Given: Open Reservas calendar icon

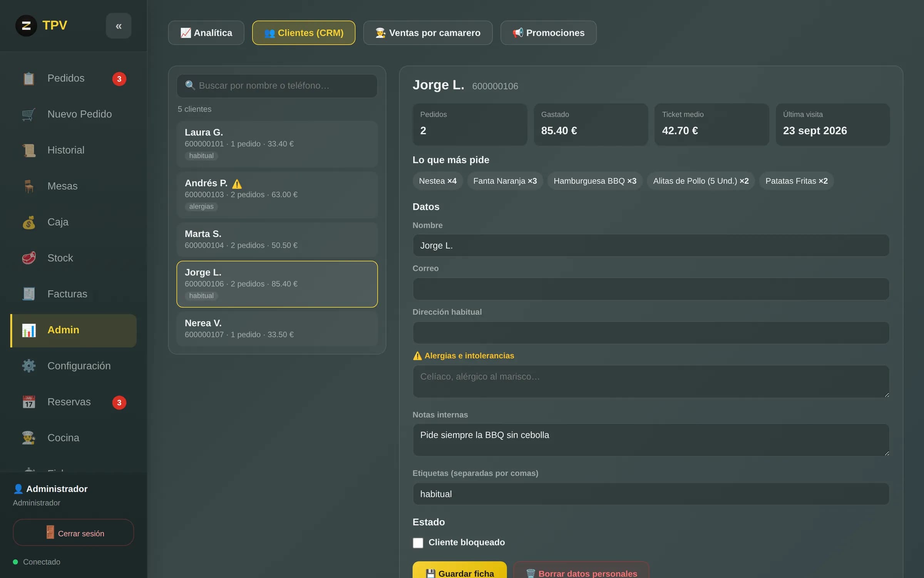Looking at the screenshot, I should point(29,402).
